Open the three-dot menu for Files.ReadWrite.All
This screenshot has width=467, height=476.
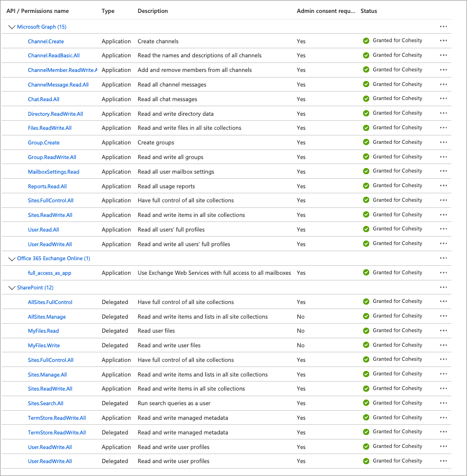pos(443,128)
